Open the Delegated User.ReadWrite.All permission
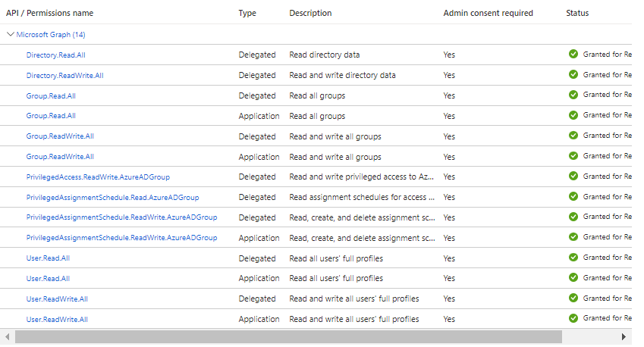 [57, 299]
